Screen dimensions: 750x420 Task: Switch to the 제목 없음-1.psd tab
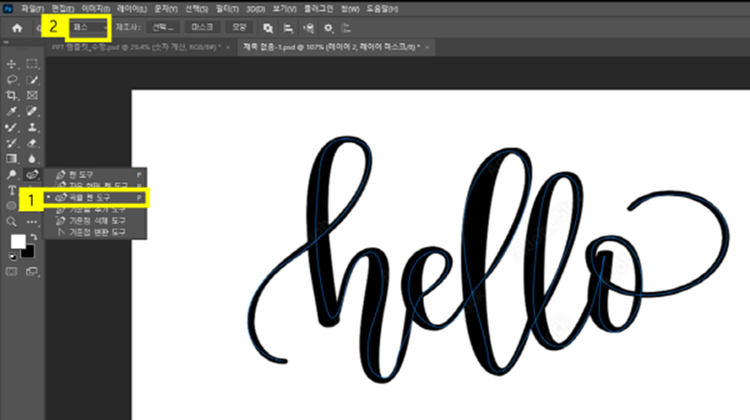331,47
